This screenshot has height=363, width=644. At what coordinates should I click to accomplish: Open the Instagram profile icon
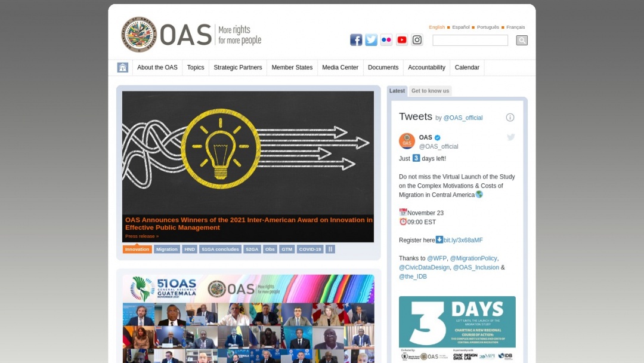point(417,39)
